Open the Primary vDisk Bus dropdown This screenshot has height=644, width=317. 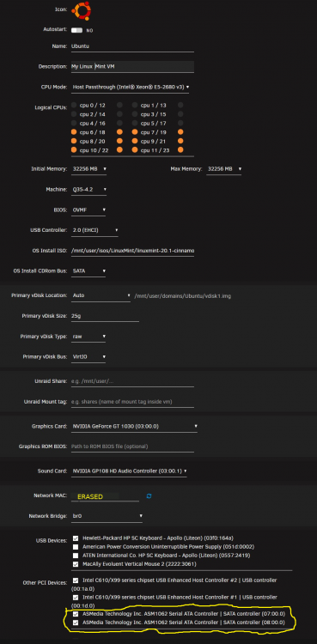pyautogui.click(x=88, y=356)
